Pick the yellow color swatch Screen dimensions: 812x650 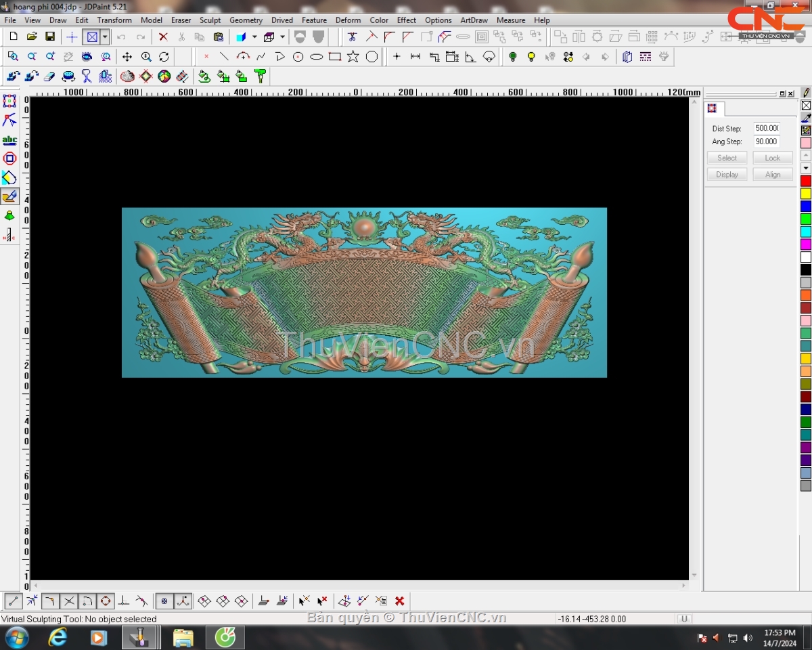(806, 194)
